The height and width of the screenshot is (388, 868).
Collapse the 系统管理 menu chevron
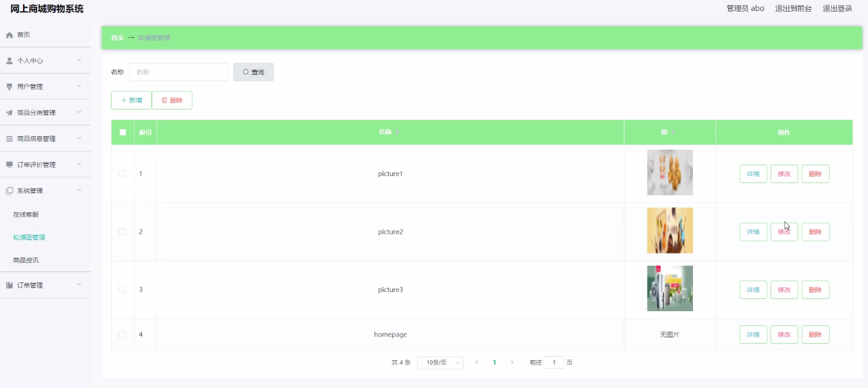pyautogui.click(x=79, y=191)
